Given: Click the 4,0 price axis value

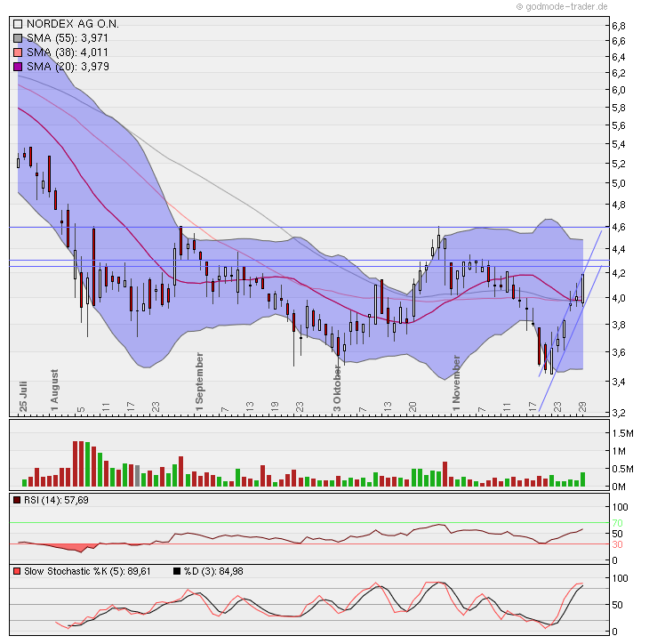Looking at the screenshot, I should tap(619, 298).
